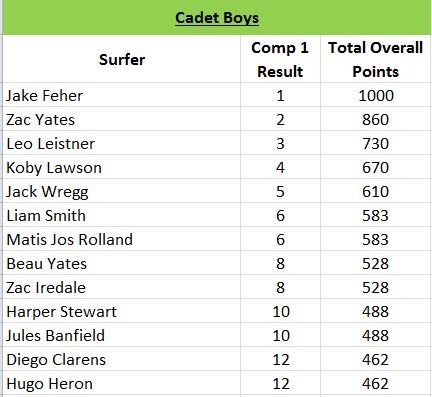432x397 pixels.
Task: Click the Zac Iredale cell
Action: (122, 287)
